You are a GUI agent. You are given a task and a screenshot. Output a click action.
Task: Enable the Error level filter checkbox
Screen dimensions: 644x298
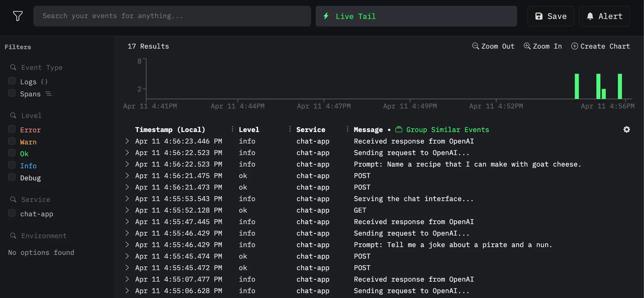[x=12, y=129]
